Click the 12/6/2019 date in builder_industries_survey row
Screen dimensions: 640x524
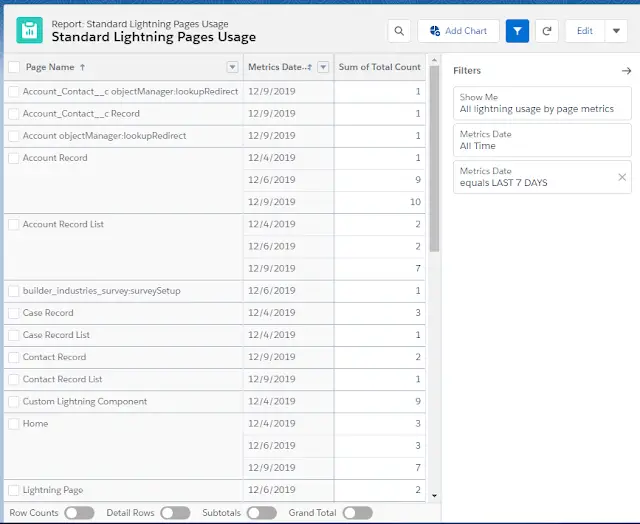tap(271, 291)
